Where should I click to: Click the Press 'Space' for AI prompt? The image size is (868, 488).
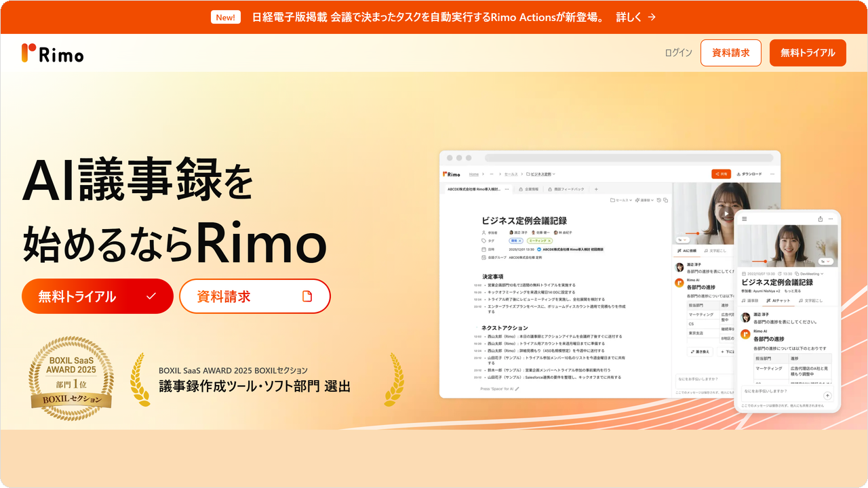(500, 389)
